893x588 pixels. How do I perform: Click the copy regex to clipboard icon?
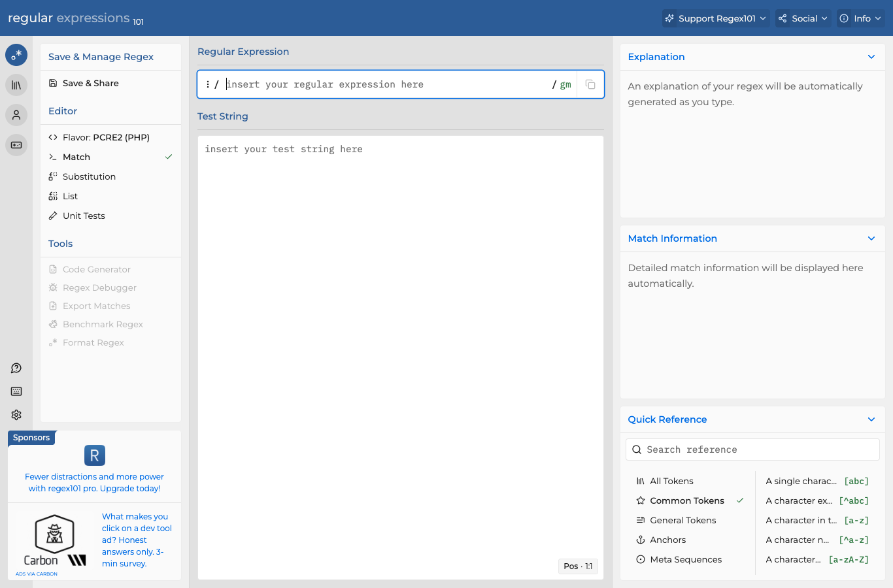click(x=590, y=84)
